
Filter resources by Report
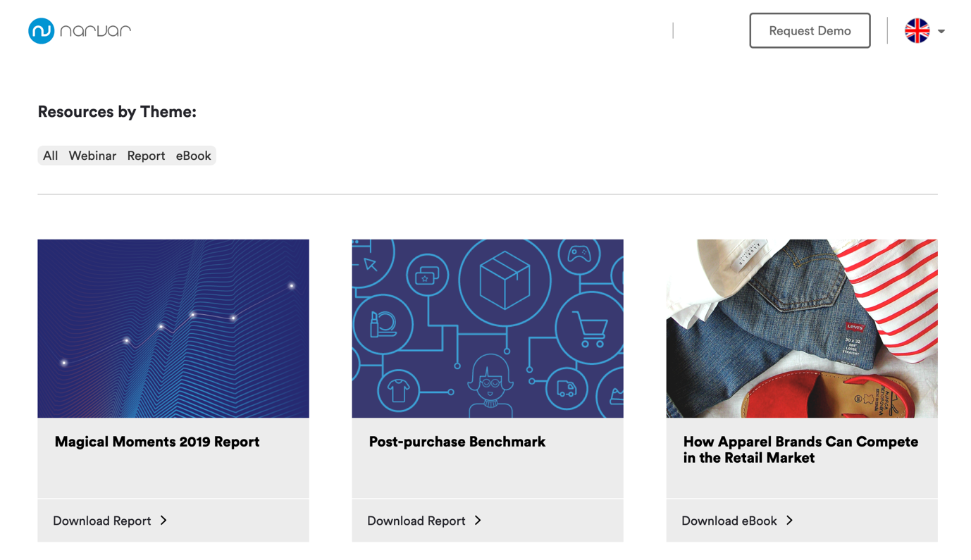click(146, 156)
